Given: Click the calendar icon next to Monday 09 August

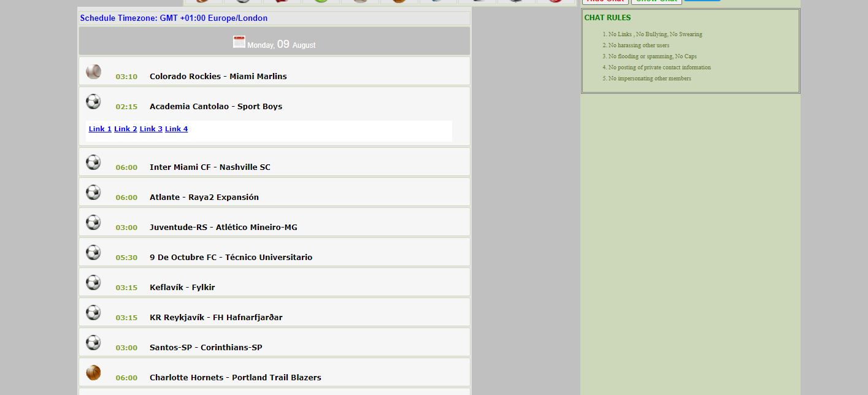Looking at the screenshot, I should [239, 42].
